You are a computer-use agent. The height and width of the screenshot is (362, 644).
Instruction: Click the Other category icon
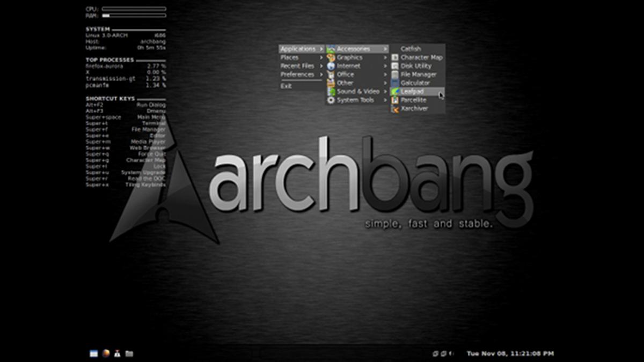point(331,83)
